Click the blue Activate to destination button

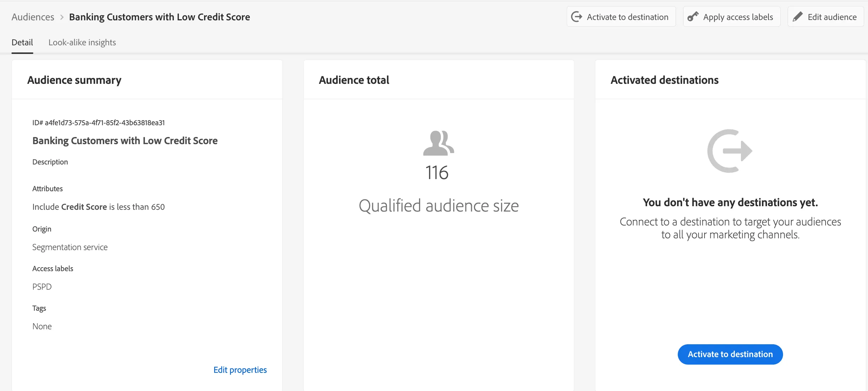pos(730,354)
